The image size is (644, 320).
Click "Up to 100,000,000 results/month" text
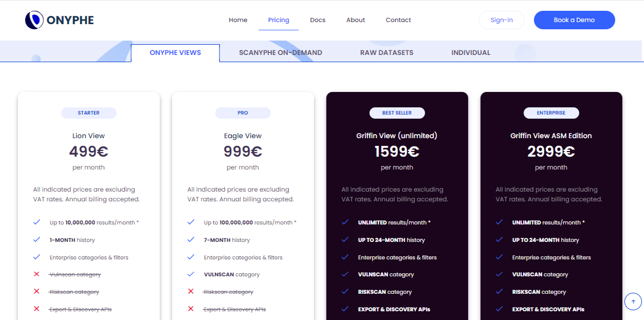click(250, 223)
